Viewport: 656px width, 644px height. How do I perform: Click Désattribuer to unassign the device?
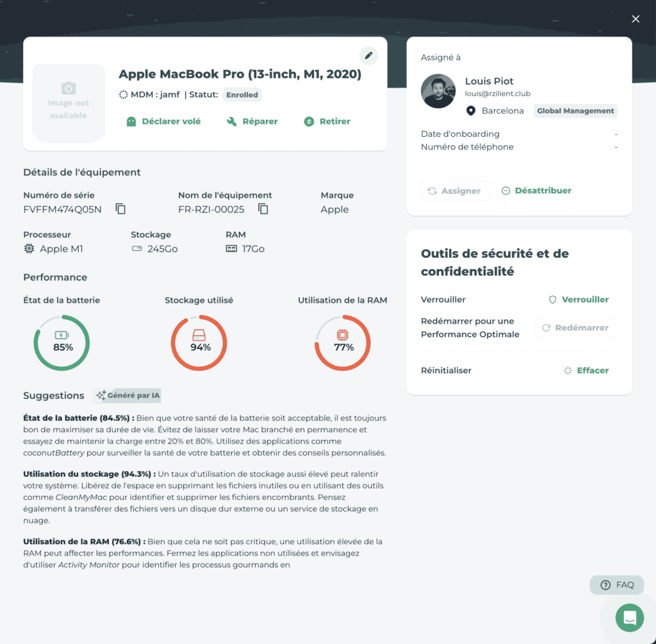pos(536,191)
